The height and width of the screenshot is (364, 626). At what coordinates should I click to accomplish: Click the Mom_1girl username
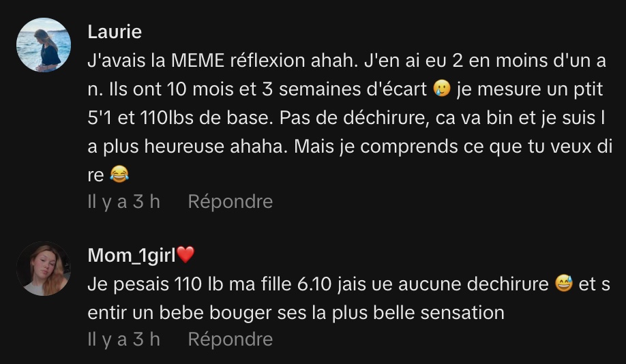click(x=132, y=255)
